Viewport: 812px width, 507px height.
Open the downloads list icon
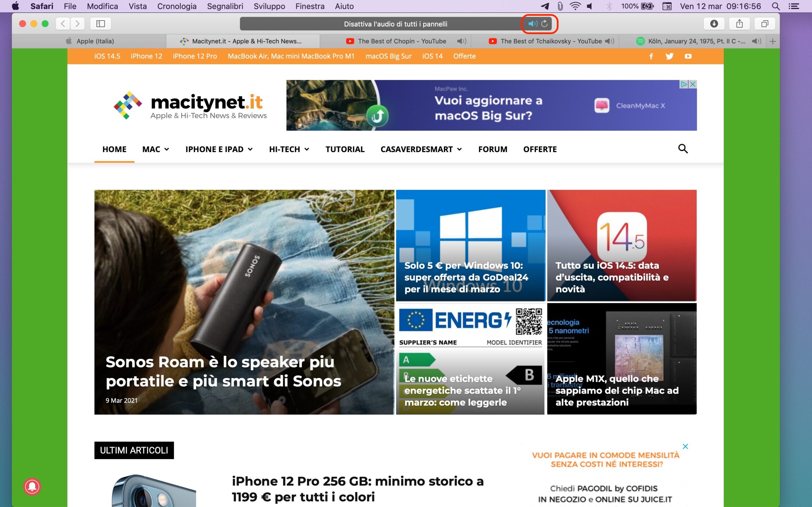714,24
